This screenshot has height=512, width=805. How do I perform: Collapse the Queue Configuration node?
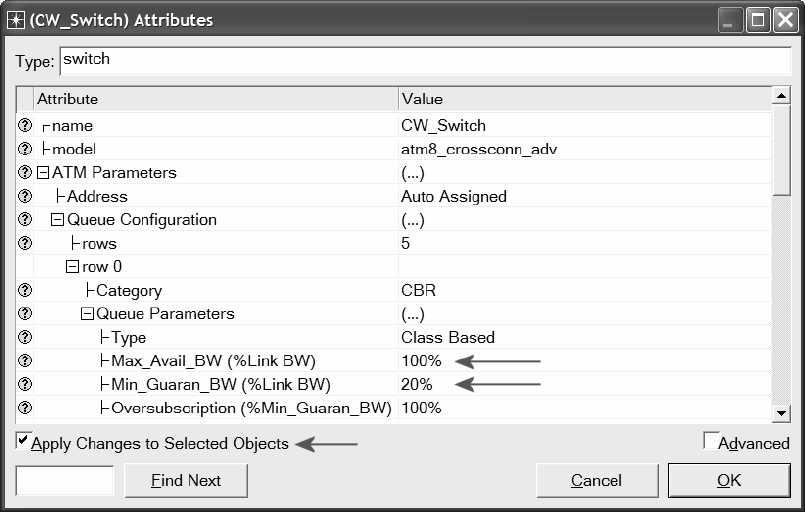(x=58, y=220)
